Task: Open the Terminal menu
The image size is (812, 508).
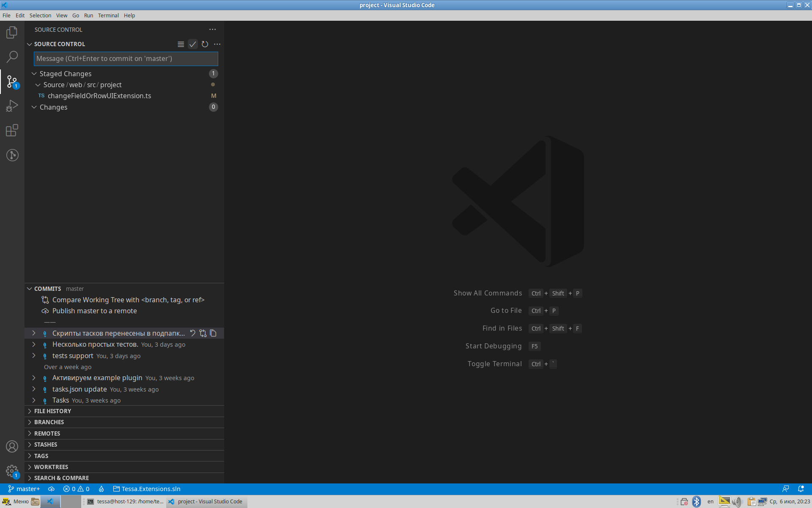Action: pos(108,15)
